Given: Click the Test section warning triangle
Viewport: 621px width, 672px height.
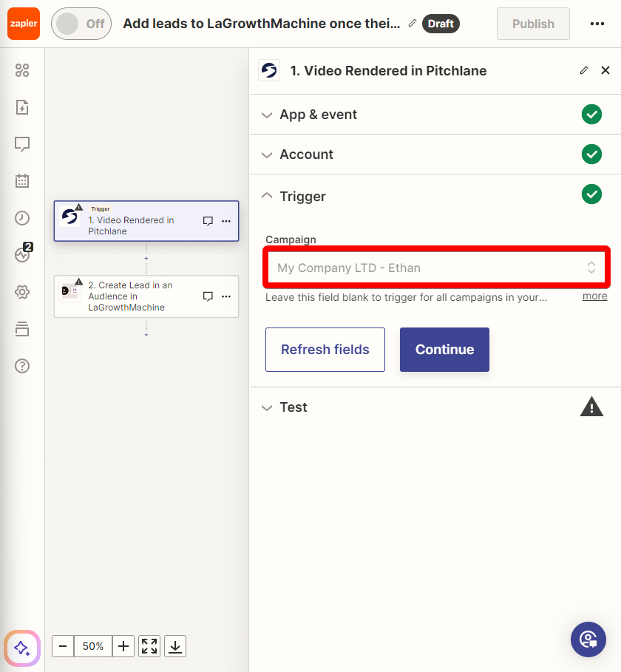Looking at the screenshot, I should pyautogui.click(x=591, y=407).
